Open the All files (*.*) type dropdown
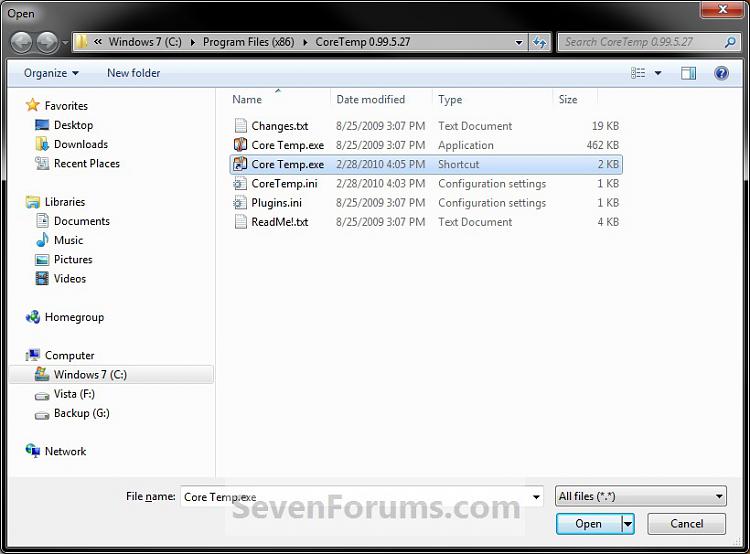Screen dimensions: 750x554 point(640,496)
